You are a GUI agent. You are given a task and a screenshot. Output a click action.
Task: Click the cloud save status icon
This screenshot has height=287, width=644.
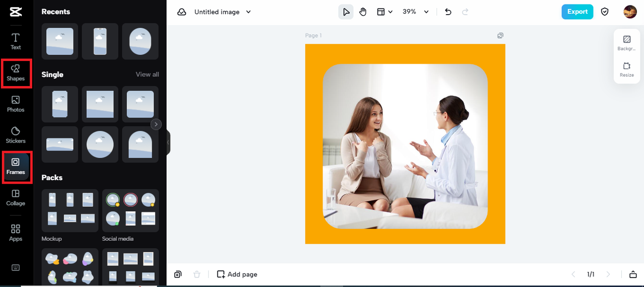click(182, 12)
